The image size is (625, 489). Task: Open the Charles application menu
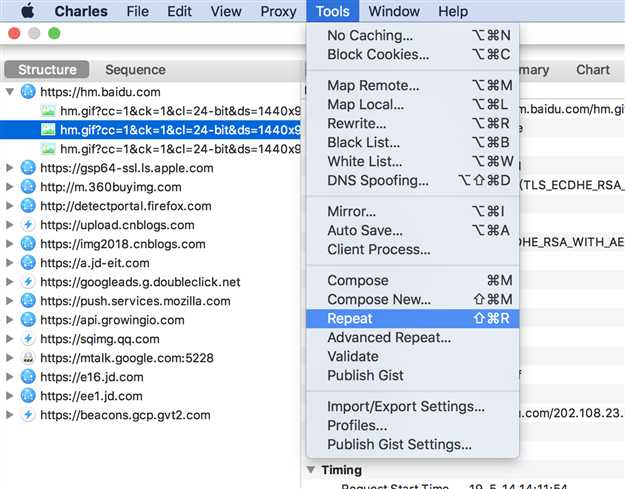coord(81,11)
